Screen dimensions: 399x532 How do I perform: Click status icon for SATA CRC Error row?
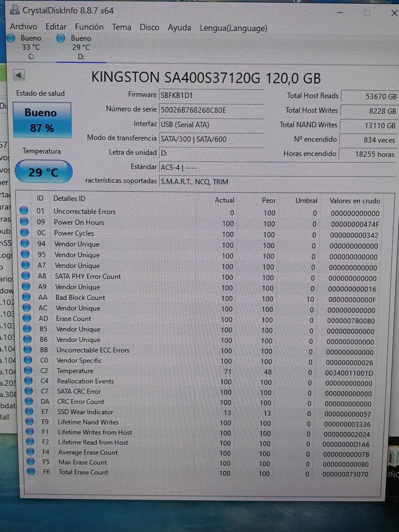click(29, 391)
